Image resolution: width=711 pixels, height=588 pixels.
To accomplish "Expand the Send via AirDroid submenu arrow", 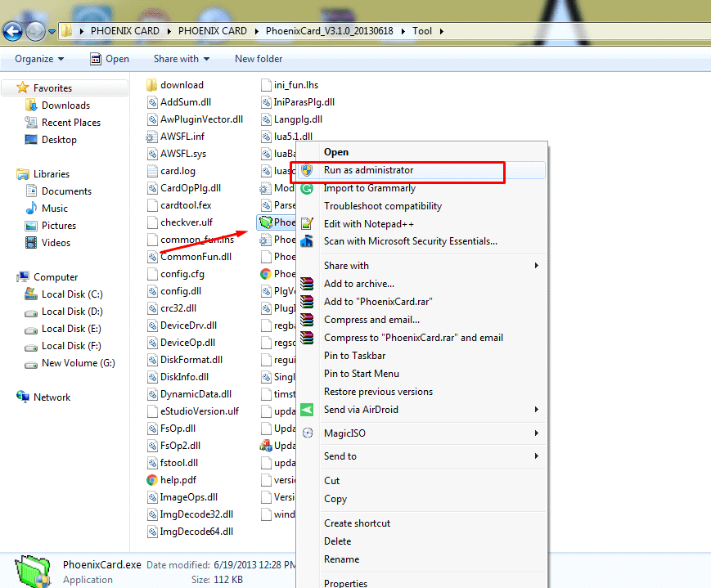I will [537, 410].
